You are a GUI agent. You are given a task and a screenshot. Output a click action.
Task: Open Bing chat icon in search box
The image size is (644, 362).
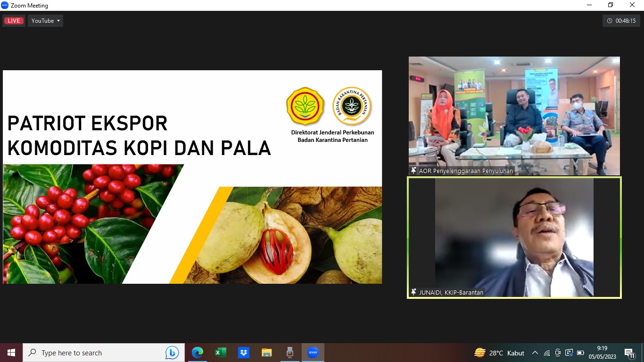coord(172,353)
